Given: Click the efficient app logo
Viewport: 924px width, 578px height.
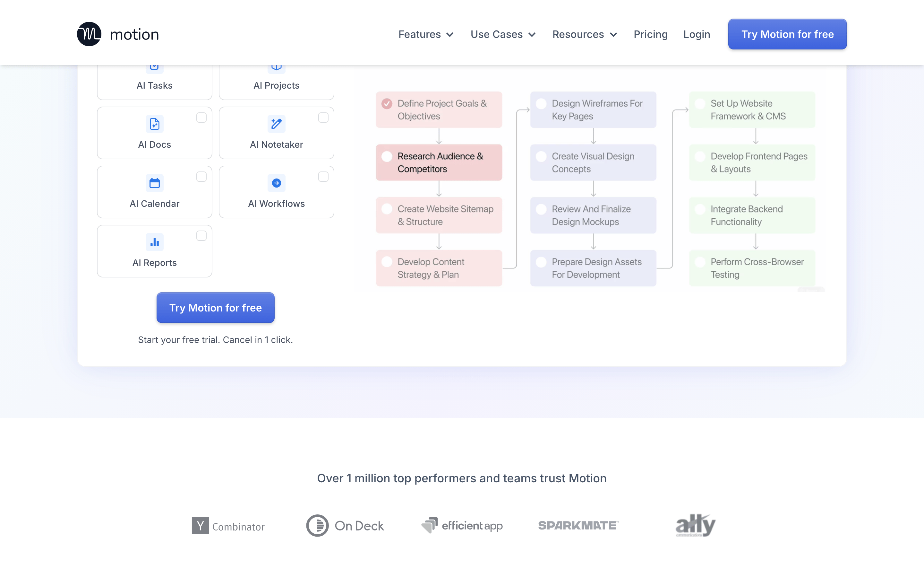Looking at the screenshot, I should tap(462, 526).
